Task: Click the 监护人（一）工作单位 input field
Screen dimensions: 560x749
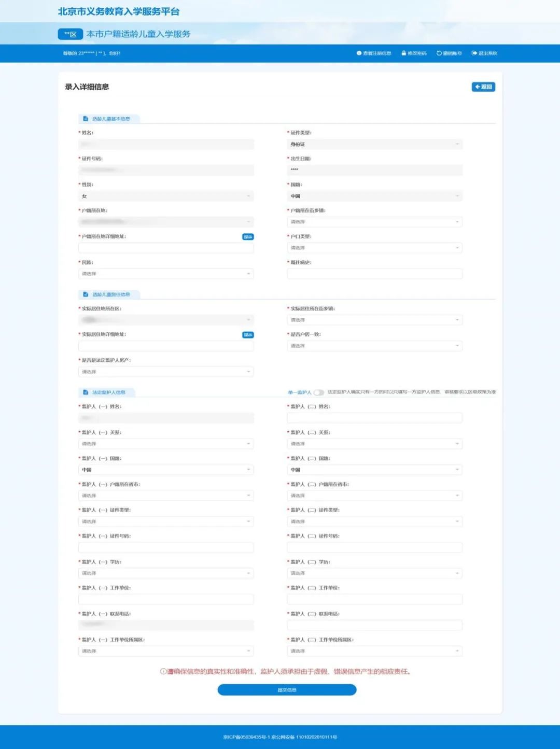Action: (x=166, y=599)
